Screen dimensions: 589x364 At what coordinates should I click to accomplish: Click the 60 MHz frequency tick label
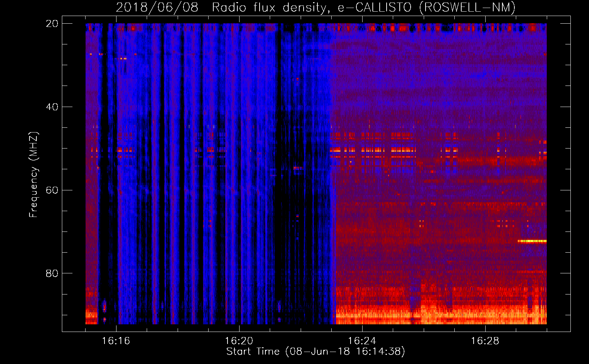[52, 190]
